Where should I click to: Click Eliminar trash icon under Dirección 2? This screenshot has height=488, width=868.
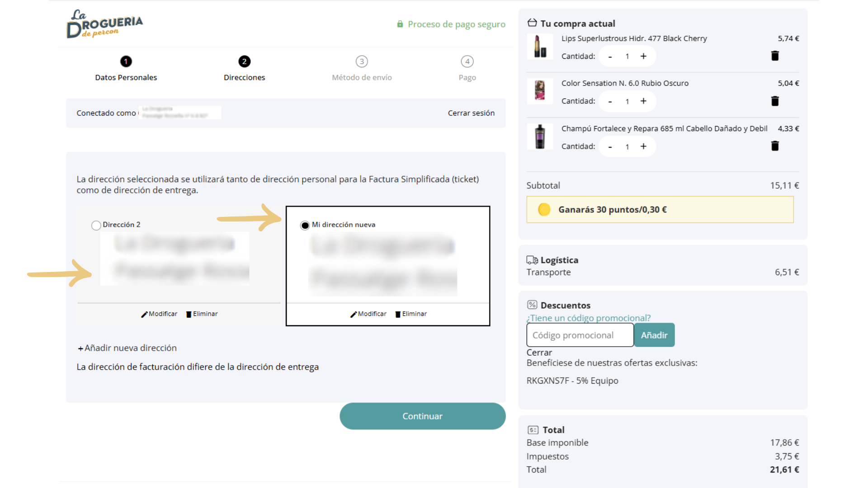189,314
